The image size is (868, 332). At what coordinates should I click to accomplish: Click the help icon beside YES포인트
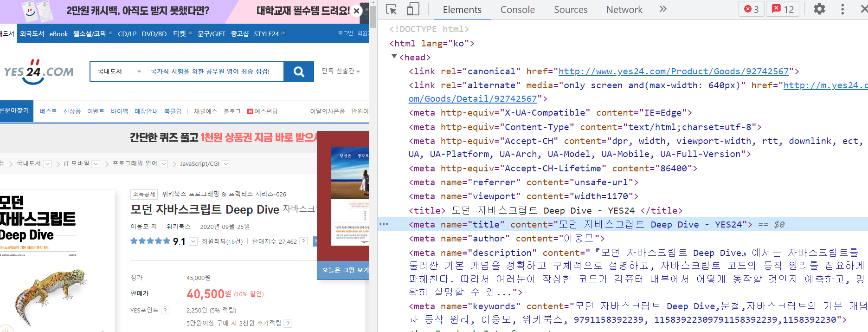(165, 310)
